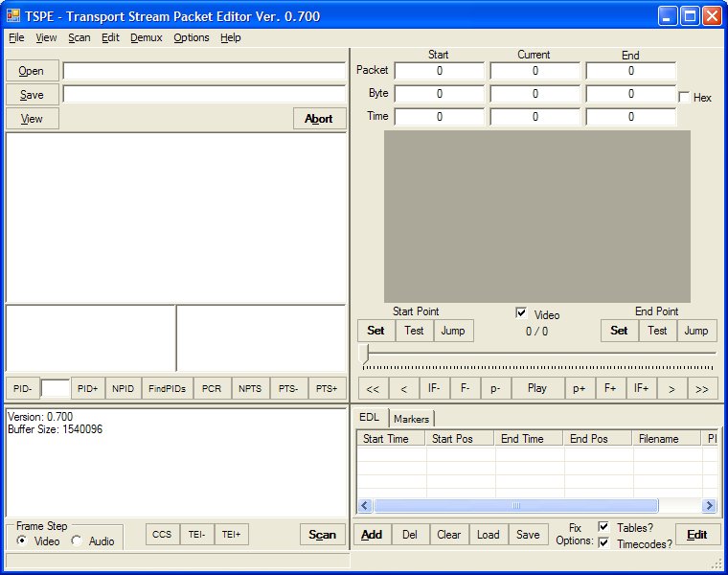728x575 pixels.
Task: Click Jump under Start Point
Action: pyautogui.click(x=454, y=331)
